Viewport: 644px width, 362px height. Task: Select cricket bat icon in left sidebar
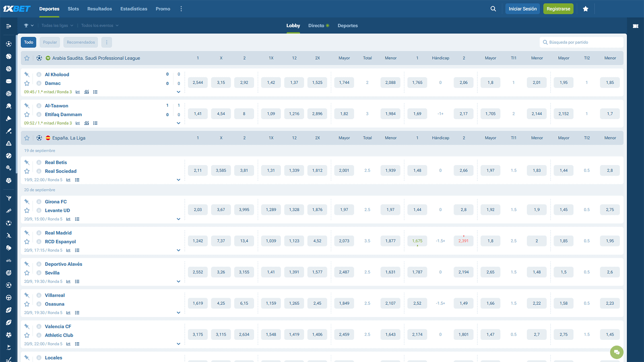(8, 131)
